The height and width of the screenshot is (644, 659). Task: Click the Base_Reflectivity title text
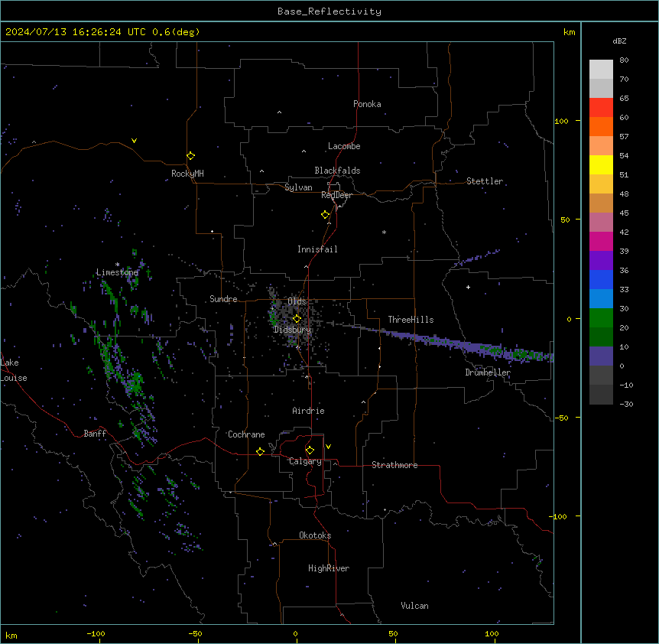(x=329, y=11)
